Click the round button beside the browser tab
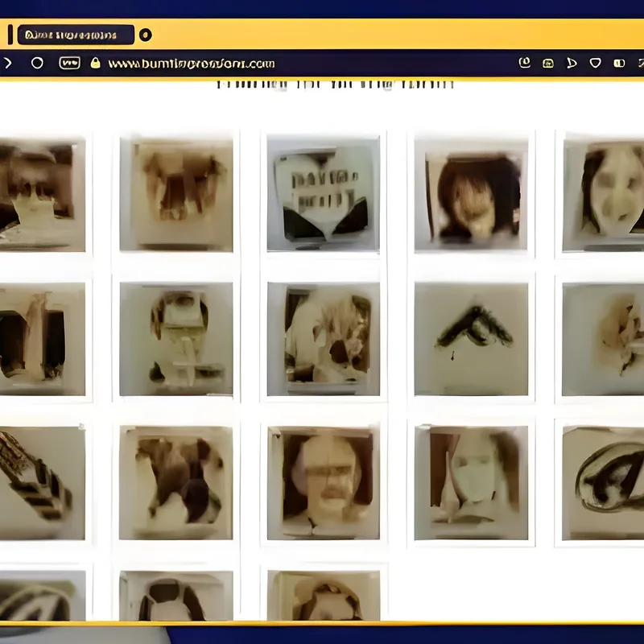This screenshot has height=644, width=644. pos(146,35)
